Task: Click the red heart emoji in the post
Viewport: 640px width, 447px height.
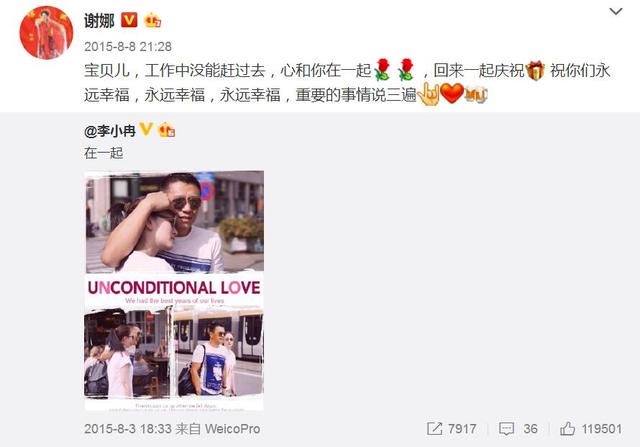Action: [x=452, y=93]
